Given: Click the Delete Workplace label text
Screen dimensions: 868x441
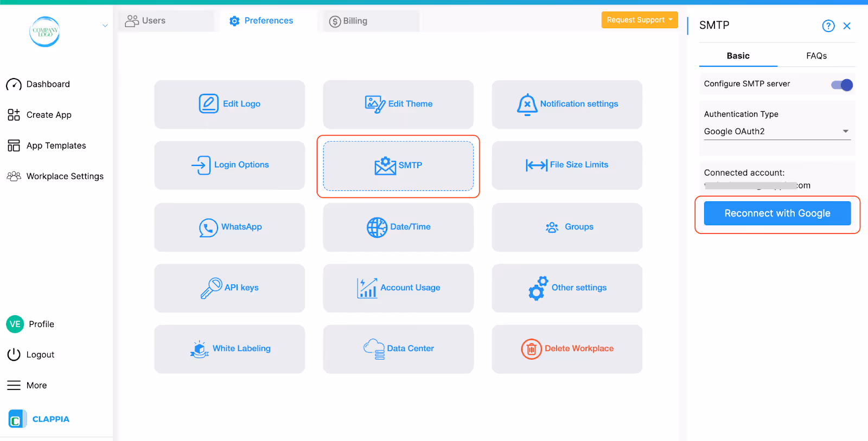Looking at the screenshot, I should (579, 348).
